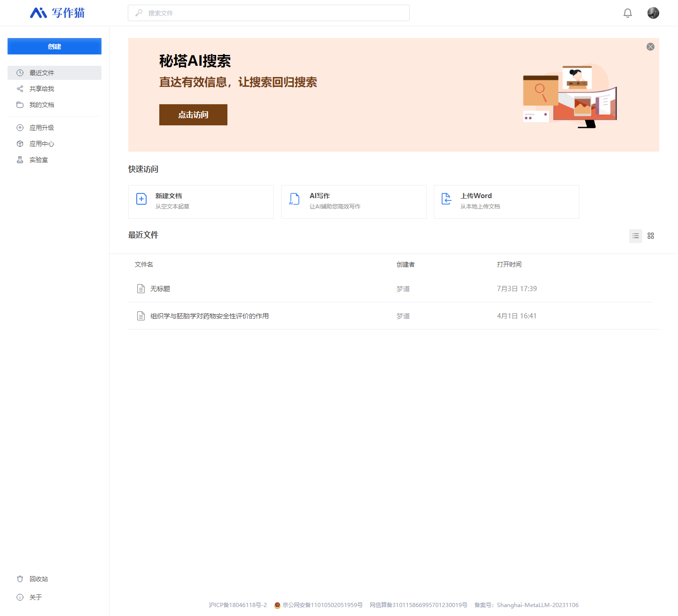
Task: Open 实验室 in sidebar
Action: (55, 160)
